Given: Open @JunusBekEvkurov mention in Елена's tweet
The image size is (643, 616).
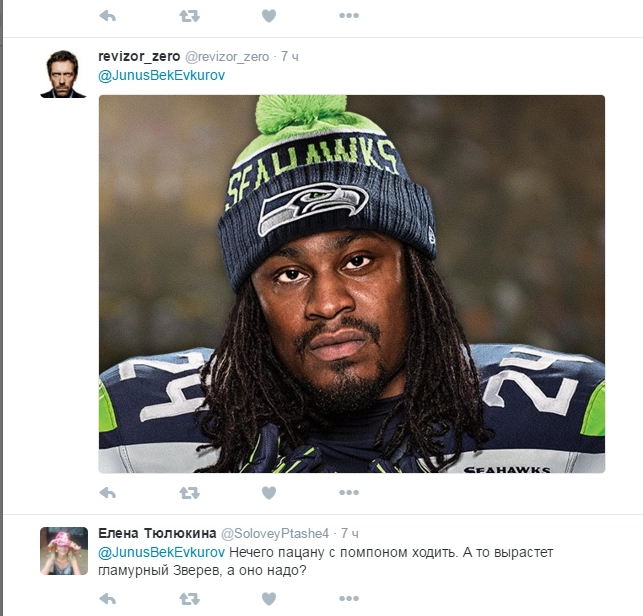Looking at the screenshot, I should pyautogui.click(x=162, y=552).
